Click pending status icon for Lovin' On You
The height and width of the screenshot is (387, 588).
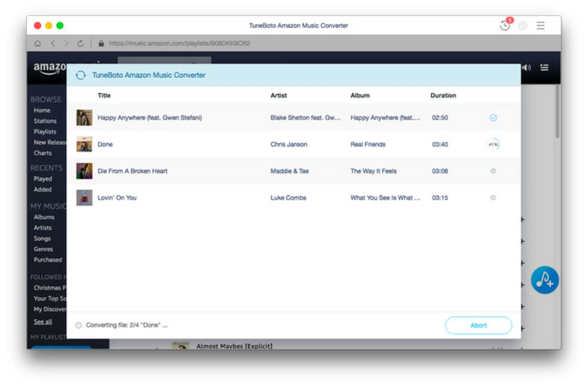point(493,197)
